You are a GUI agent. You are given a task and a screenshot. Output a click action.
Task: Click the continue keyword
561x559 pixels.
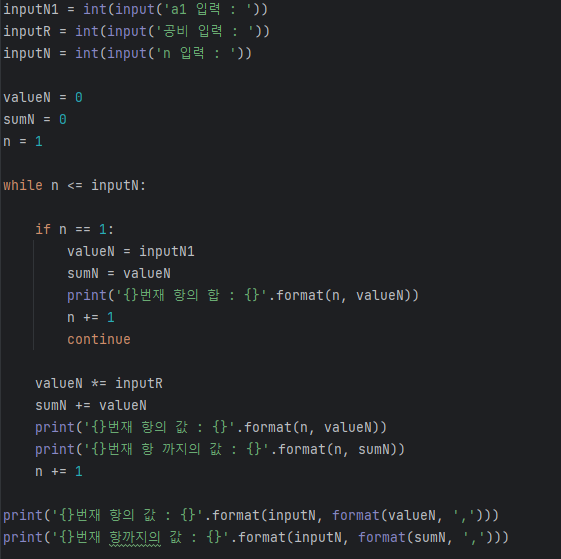(x=99, y=340)
